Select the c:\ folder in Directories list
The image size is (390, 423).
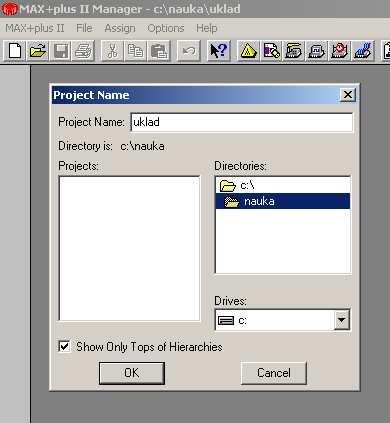(x=283, y=185)
